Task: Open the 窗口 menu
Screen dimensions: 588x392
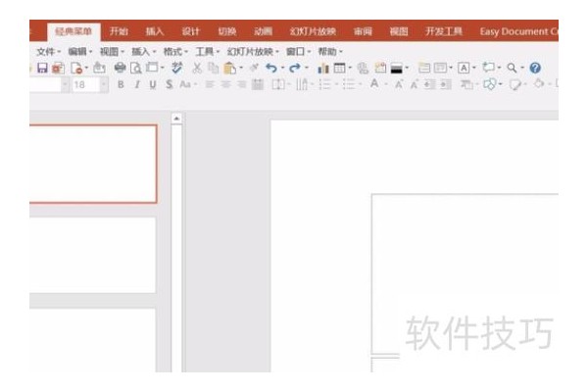Action: point(299,51)
